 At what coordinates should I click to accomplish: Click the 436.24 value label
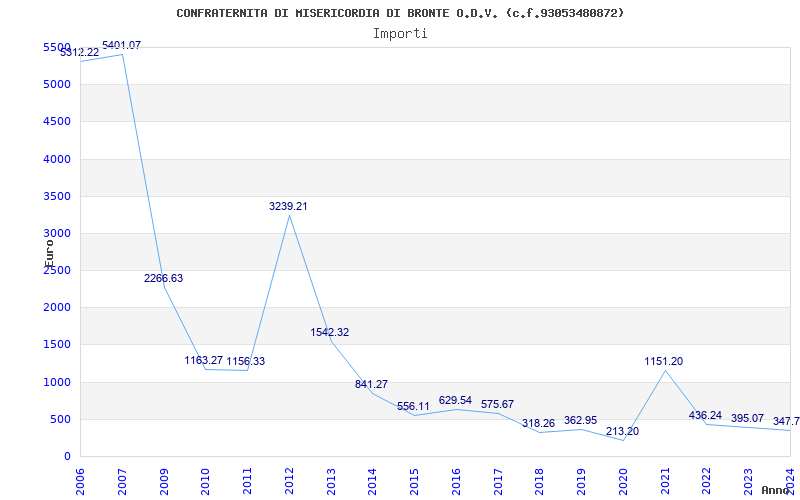[705, 415]
